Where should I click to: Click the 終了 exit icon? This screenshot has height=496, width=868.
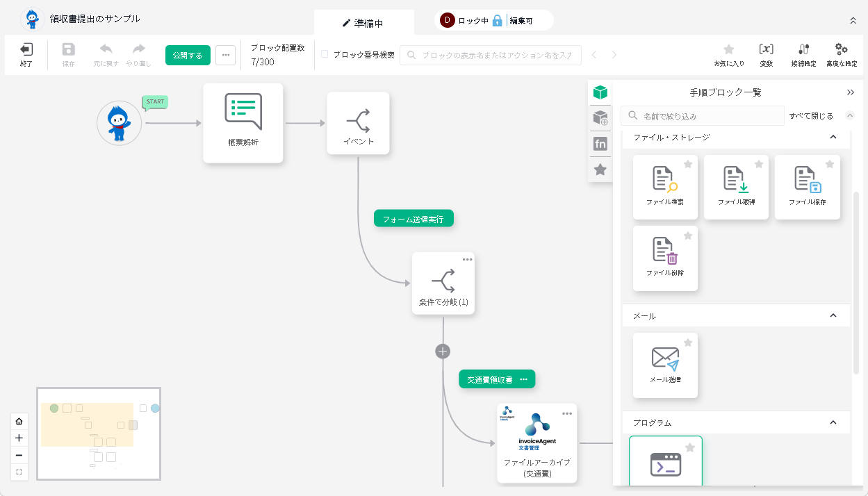coord(26,50)
